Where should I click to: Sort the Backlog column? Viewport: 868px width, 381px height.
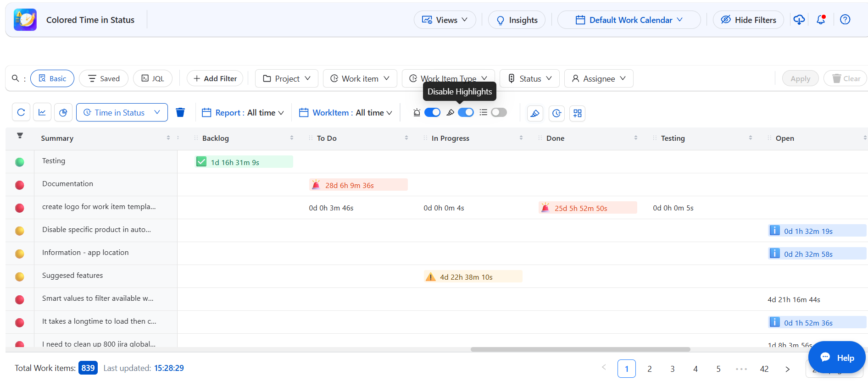(x=292, y=138)
